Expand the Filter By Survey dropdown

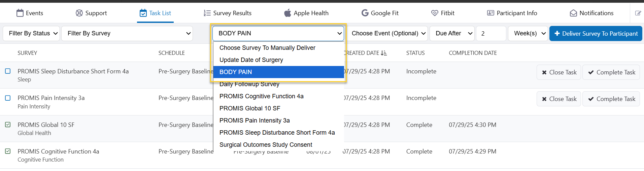pos(127,33)
